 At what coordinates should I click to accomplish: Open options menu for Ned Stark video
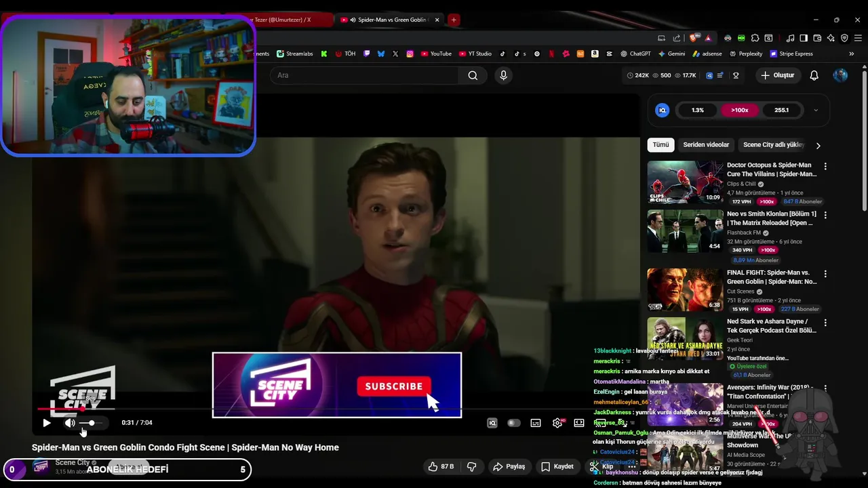(825, 323)
